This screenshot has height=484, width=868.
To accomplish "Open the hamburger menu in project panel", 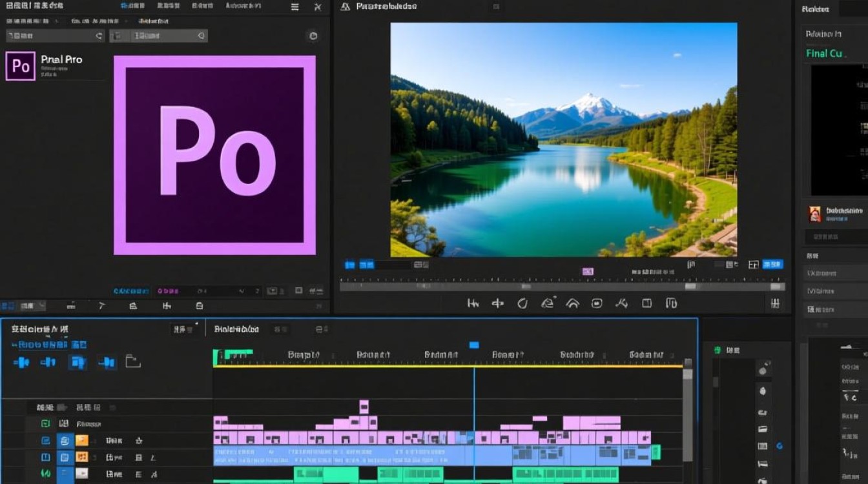I will coord(294,7).
